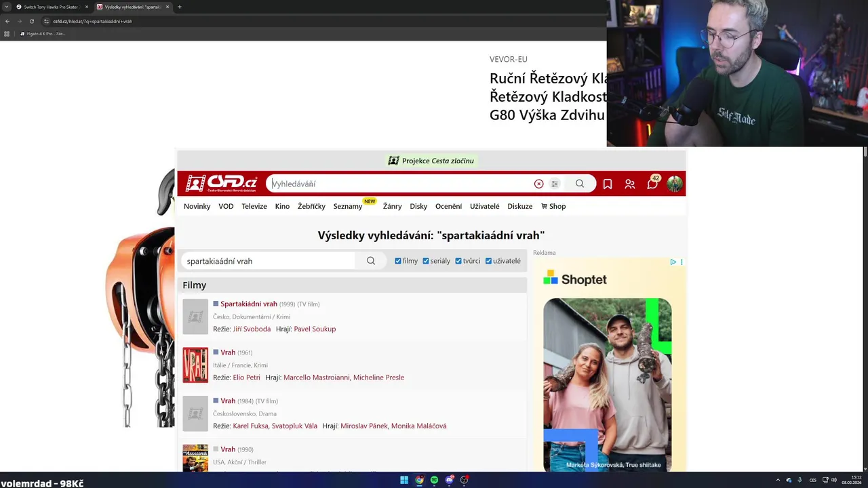Open Televize menu
868x488 pixels.
[254, 206]
